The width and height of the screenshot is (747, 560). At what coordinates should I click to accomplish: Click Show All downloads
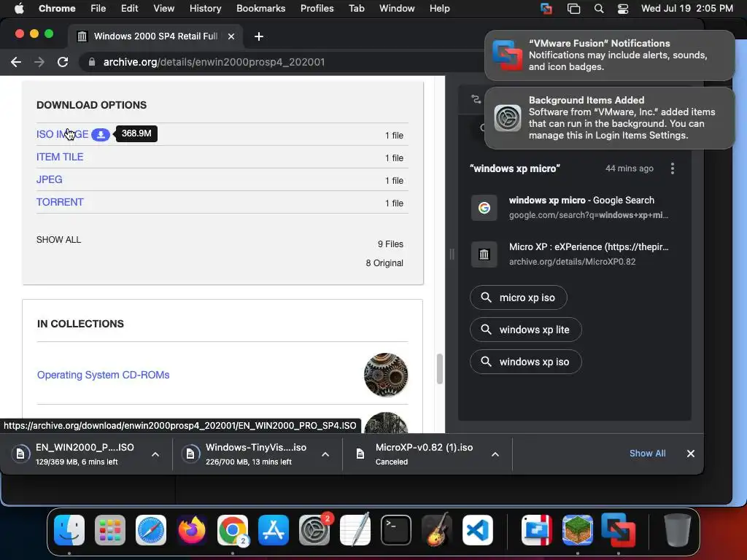[648, 454]
